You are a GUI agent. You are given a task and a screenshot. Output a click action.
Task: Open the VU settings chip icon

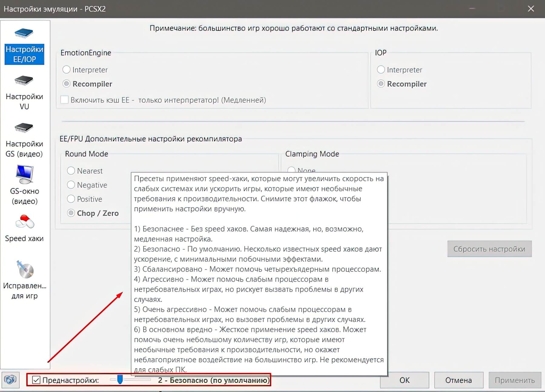24,81
